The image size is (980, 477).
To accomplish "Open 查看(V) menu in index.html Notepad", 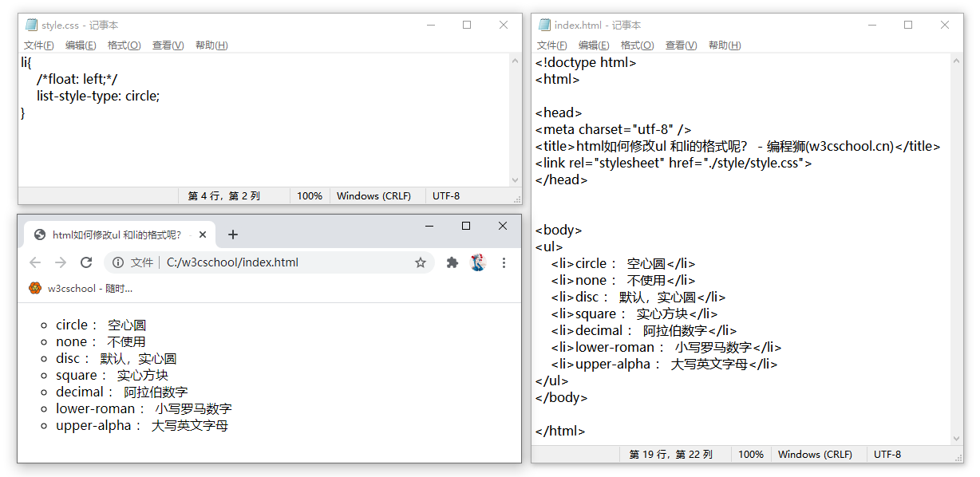I will [x=681, y=45].
